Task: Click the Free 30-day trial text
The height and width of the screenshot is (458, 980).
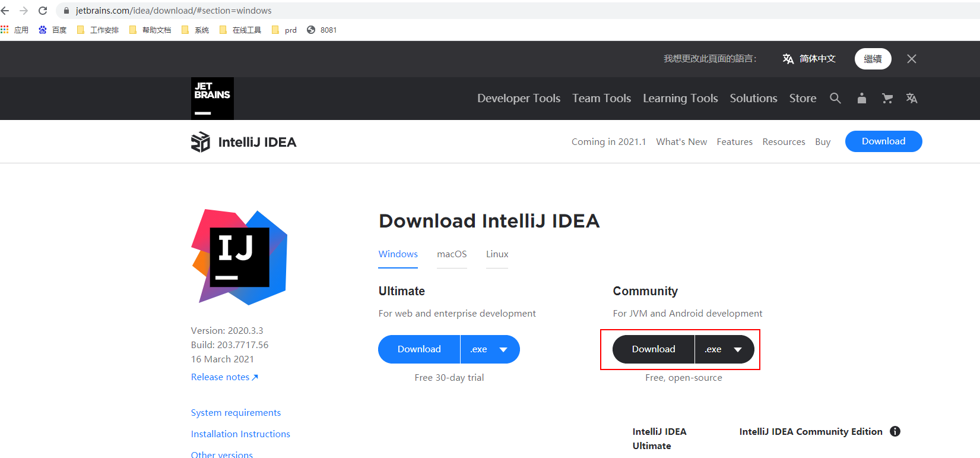Action: [449, 378]
